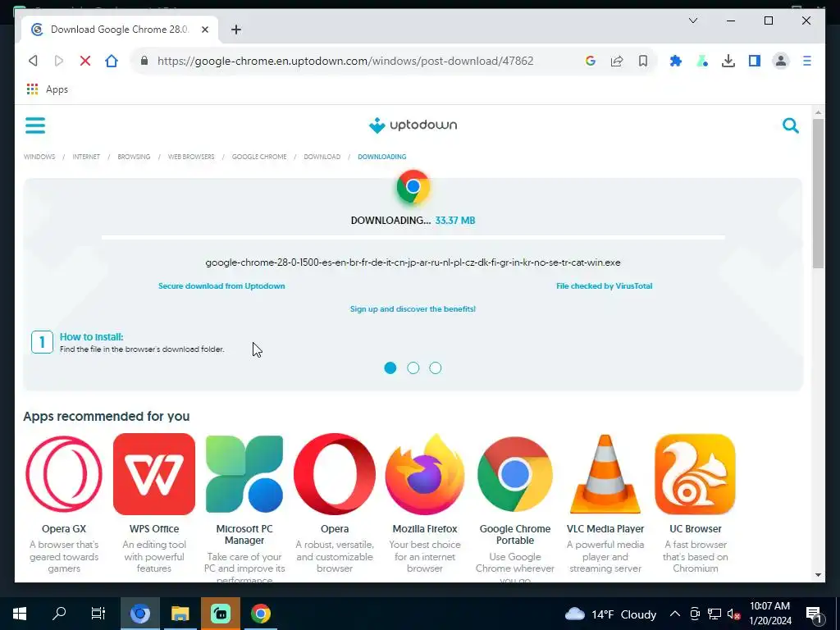Go to the browser home page
The image size is (840, 630).
click(112, 61)
